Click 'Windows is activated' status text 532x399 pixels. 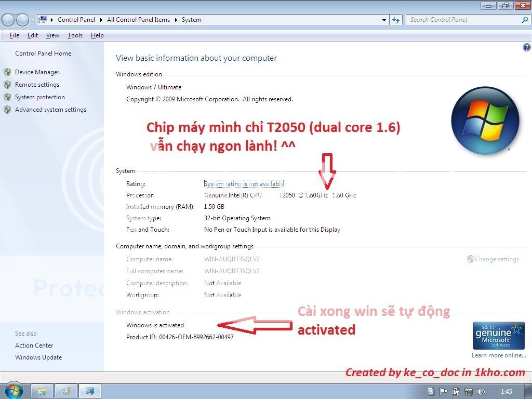pos(155,325)
